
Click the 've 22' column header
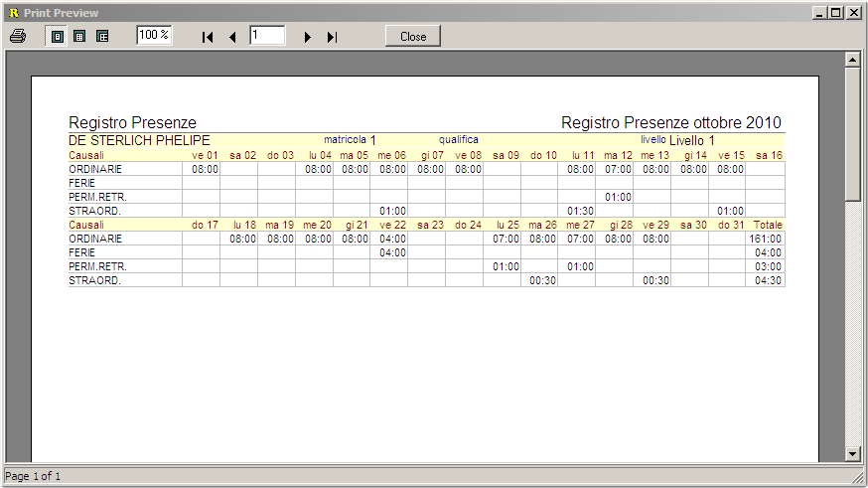click(x=392, y=225)
